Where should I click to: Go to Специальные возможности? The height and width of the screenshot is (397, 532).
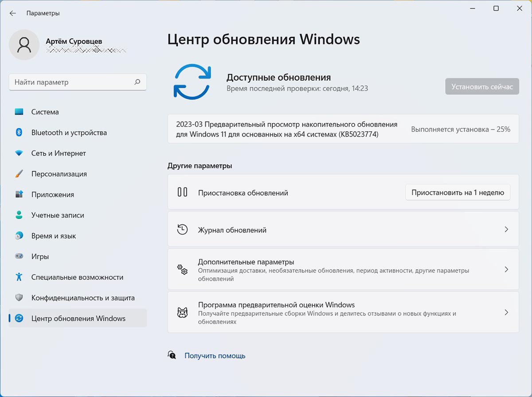78,277
